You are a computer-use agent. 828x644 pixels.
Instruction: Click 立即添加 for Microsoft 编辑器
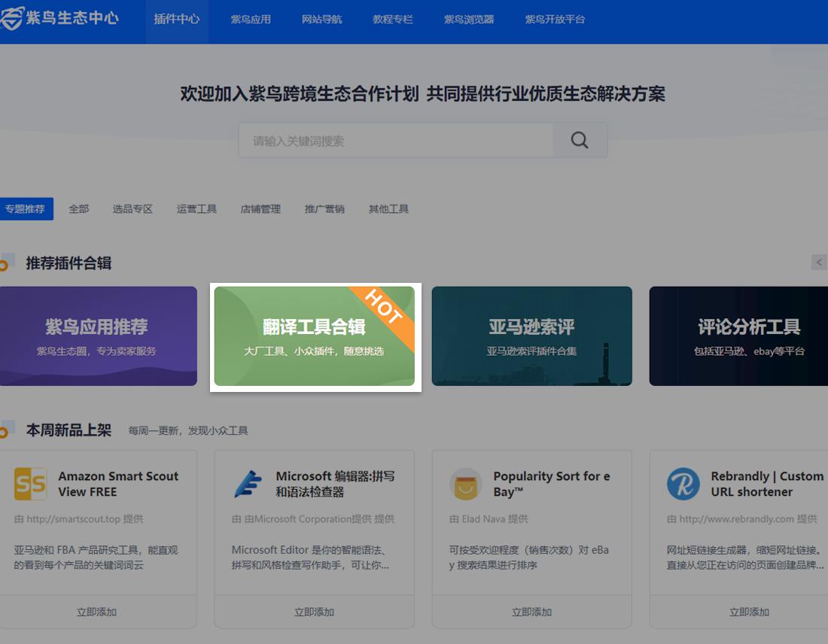tap(314, 612)
